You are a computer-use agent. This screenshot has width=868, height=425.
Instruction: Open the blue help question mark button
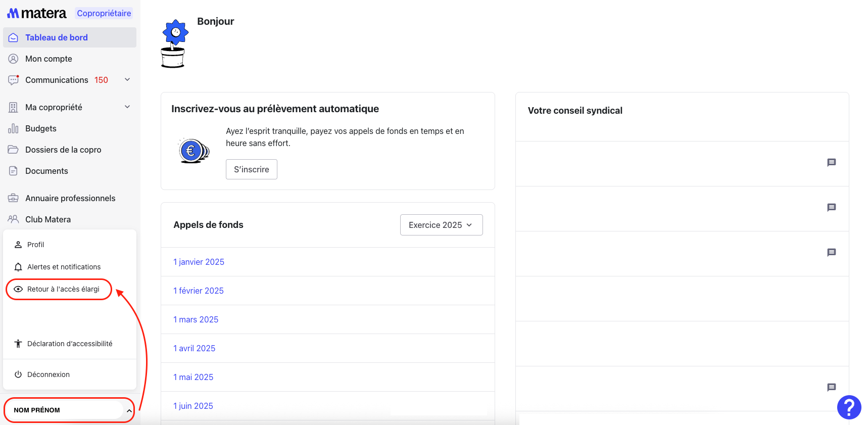tap(849, 407)
